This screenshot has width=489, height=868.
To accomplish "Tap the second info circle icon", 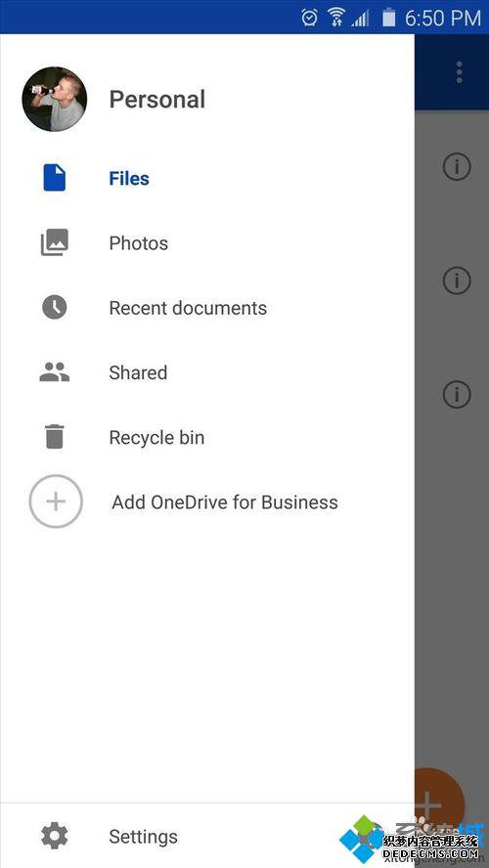I will coord(457,281).
